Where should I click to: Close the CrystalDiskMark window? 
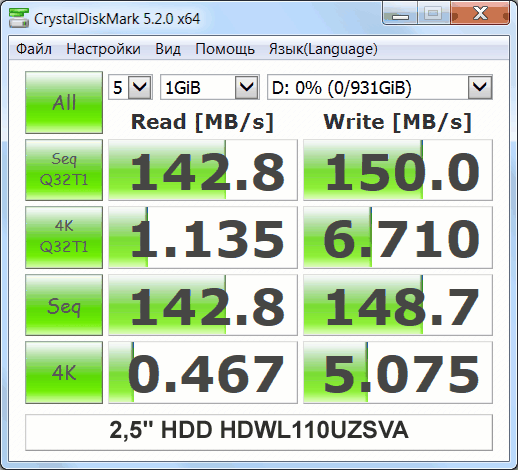click(x=480, y=14)
